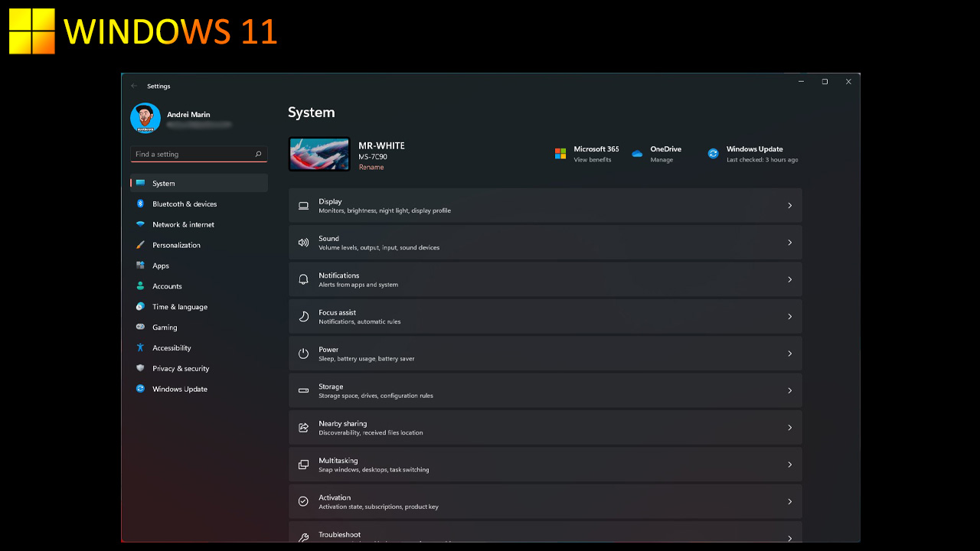Image resolution: width=980 pixels, height=551 pixels.
Task: Click the Bluetooth icon in the sidebar
Action: tap(140, 204)
